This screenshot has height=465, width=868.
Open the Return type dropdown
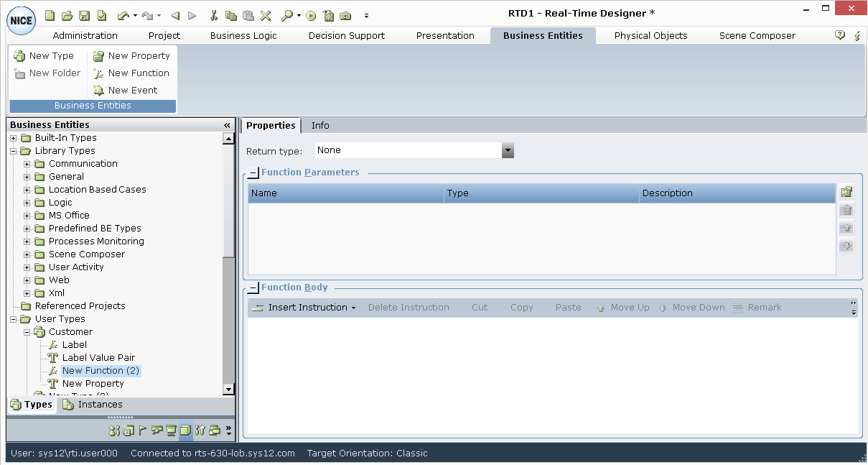tap(508, 150)
